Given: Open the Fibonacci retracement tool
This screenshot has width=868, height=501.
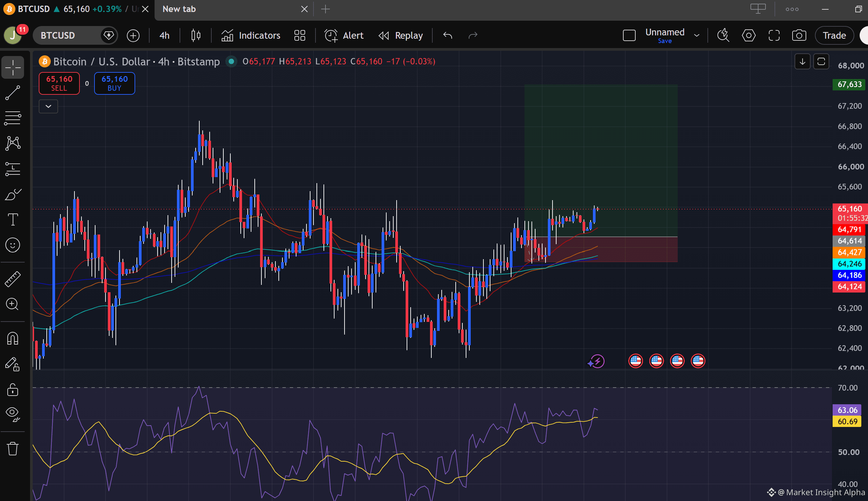Looking at the screenshot, I should pyautogui.click(x=13, y=118).
